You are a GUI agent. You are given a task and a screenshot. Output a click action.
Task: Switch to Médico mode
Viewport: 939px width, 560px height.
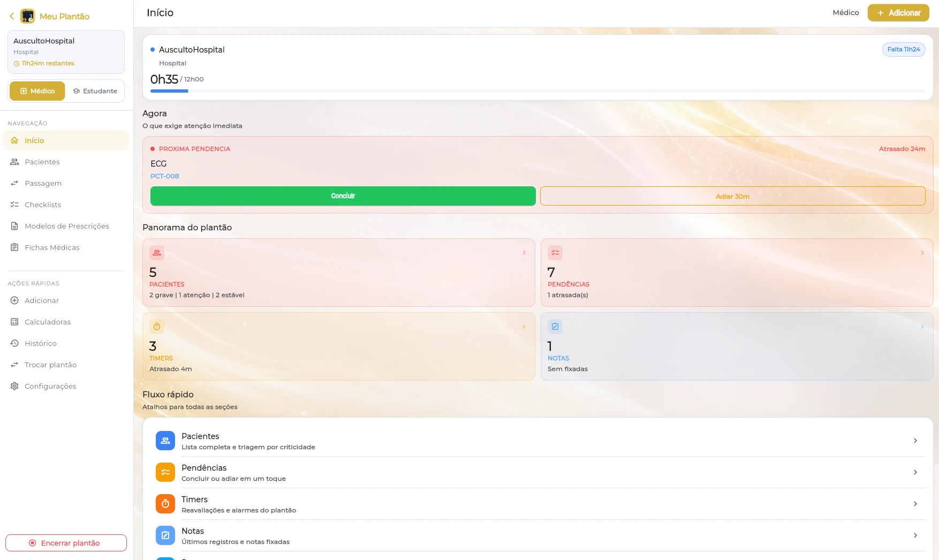coord(37,91)
